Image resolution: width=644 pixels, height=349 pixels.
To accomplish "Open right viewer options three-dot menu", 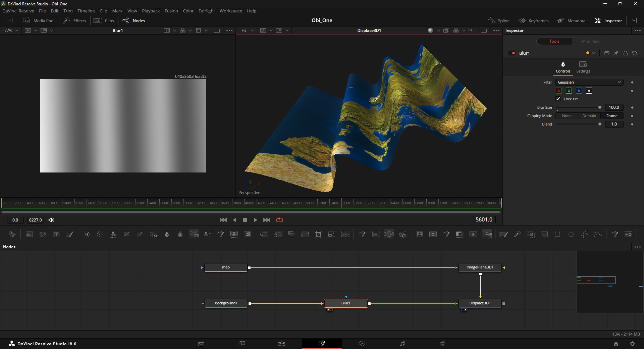I will (496, 30).
